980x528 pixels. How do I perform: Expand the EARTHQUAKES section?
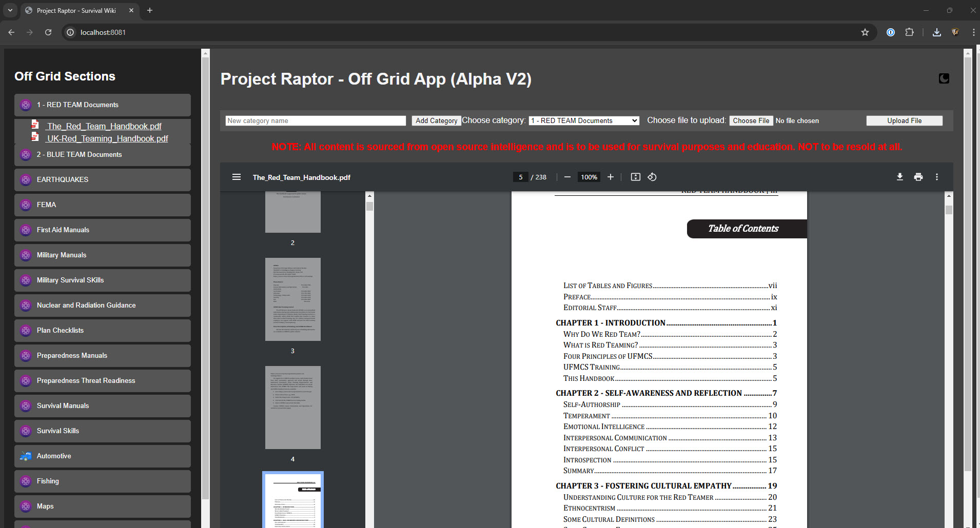point(103,179)
